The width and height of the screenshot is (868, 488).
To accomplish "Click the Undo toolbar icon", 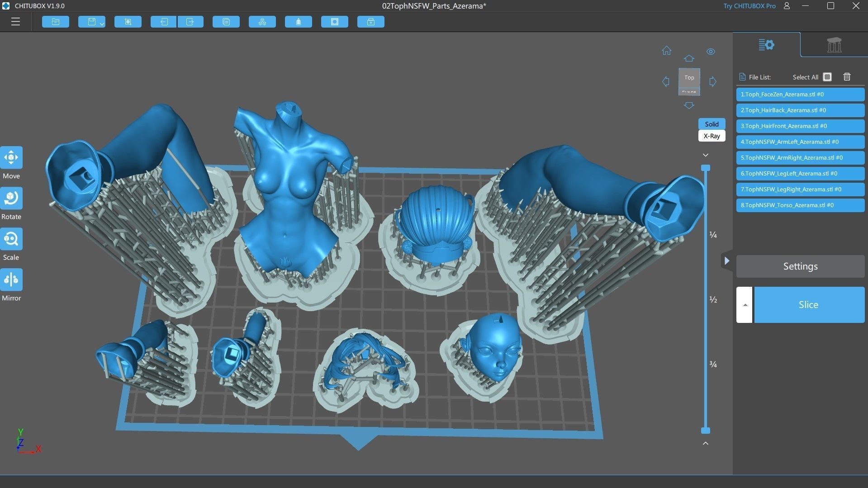I will 164,22.
